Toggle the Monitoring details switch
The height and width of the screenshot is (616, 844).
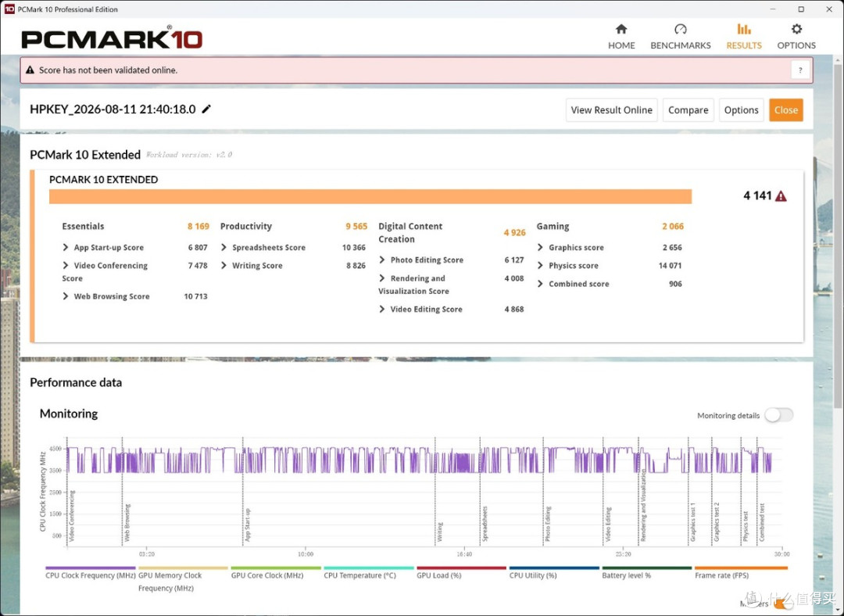(779, 415)
